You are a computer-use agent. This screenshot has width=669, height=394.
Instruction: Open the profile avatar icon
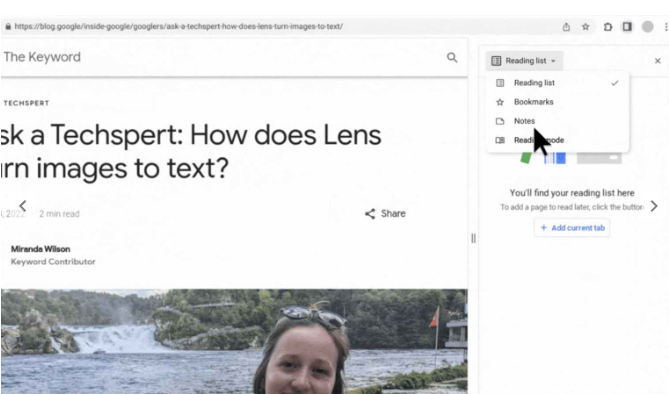click(647, 26)
